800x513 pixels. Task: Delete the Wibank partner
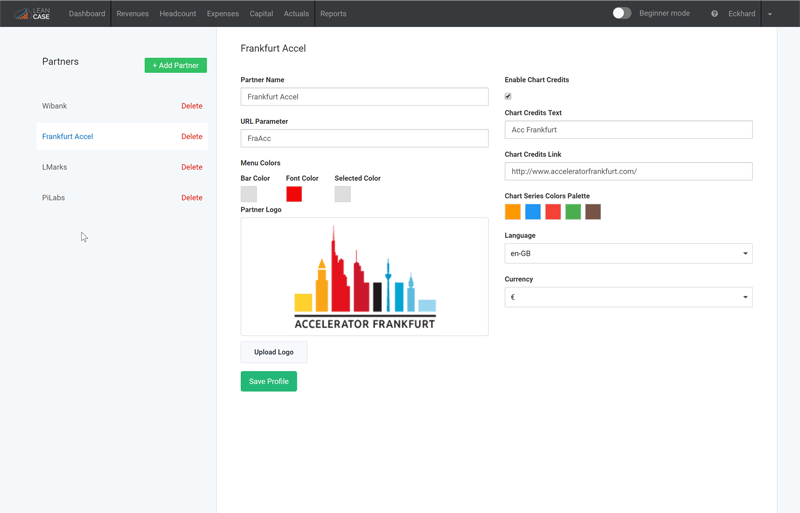191,106
